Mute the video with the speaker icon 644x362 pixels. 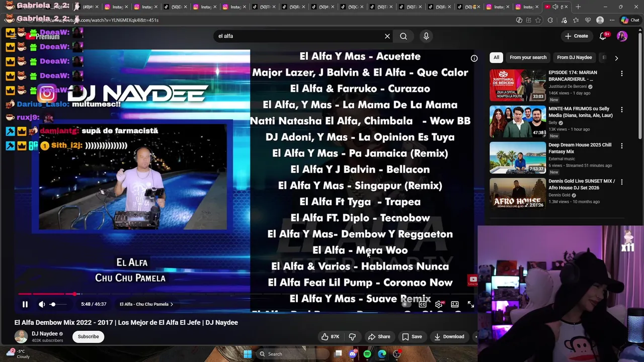42,304
